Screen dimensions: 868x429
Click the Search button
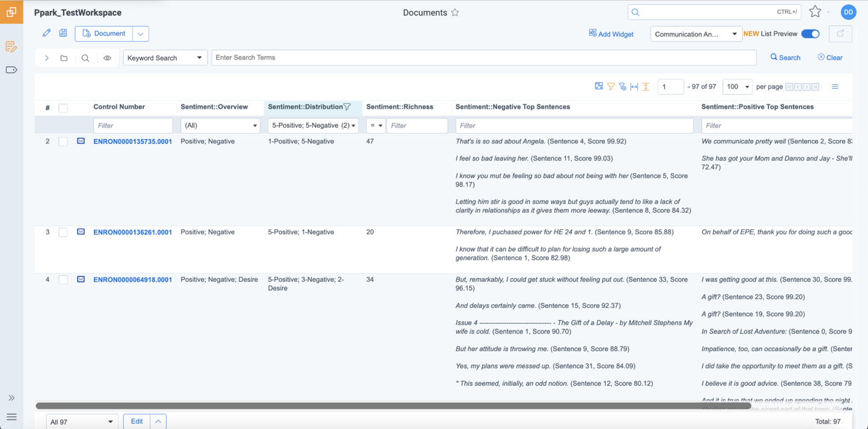pyautogui.click(x=785, y=57)
